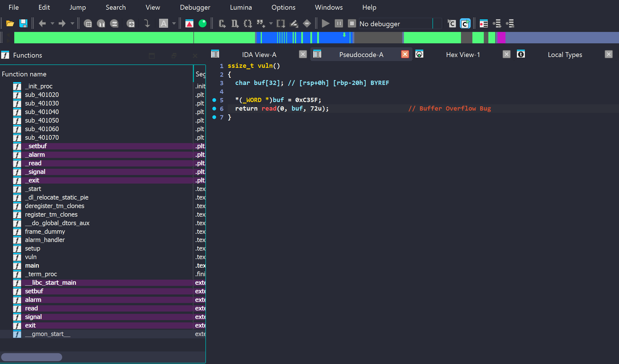Open the No debugger dropdown
619x364 pixels.
coord(400,24)
